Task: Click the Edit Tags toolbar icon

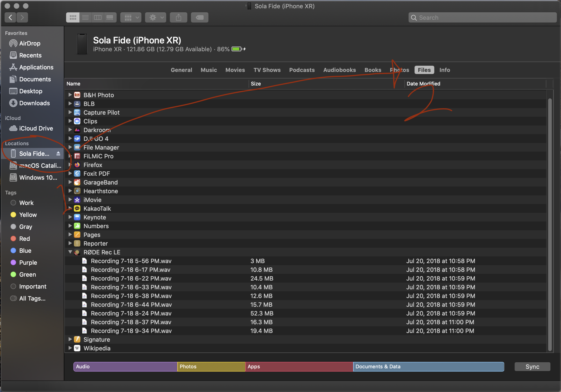Action: pos(199,17)
